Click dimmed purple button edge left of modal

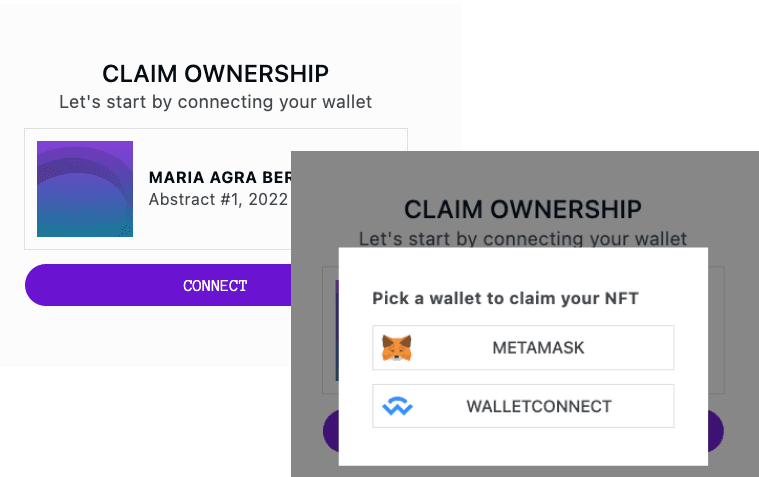(x=330, y=433)
